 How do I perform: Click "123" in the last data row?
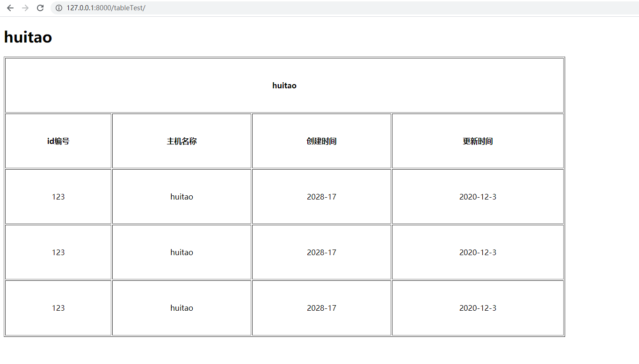click(58, 308)
